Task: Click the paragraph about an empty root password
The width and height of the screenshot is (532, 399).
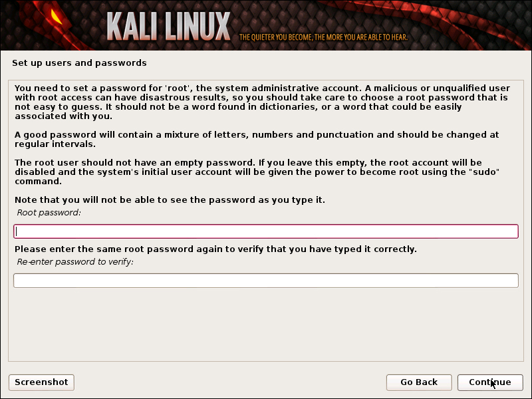Action: point(257,172)
